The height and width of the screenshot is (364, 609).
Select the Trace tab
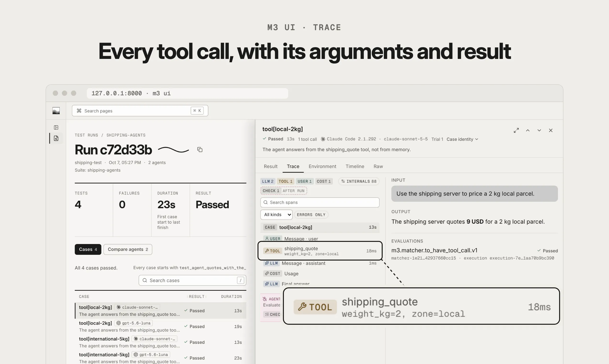pos(293,166)
